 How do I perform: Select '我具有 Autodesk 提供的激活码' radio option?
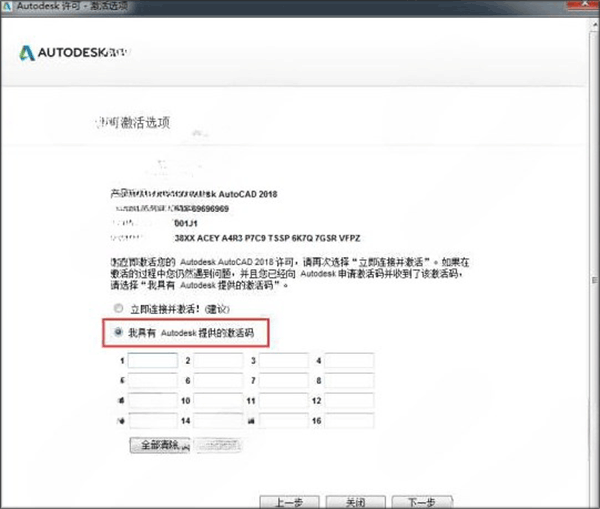point(118,332)
